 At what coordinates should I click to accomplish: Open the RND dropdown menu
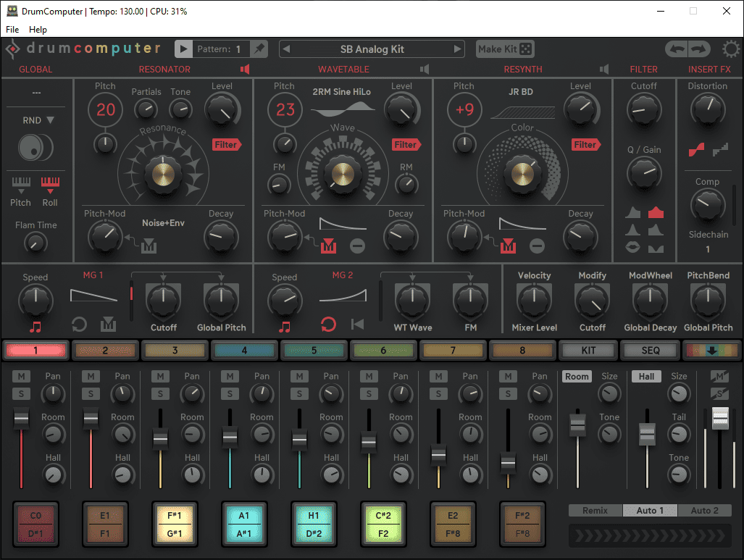coord(38,120)
